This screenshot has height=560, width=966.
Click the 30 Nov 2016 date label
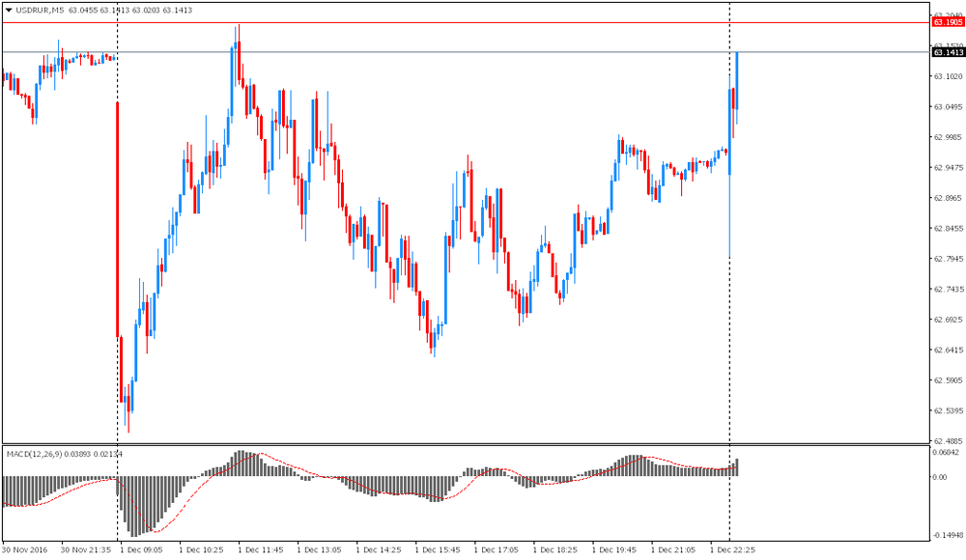(x=24, y=549)
